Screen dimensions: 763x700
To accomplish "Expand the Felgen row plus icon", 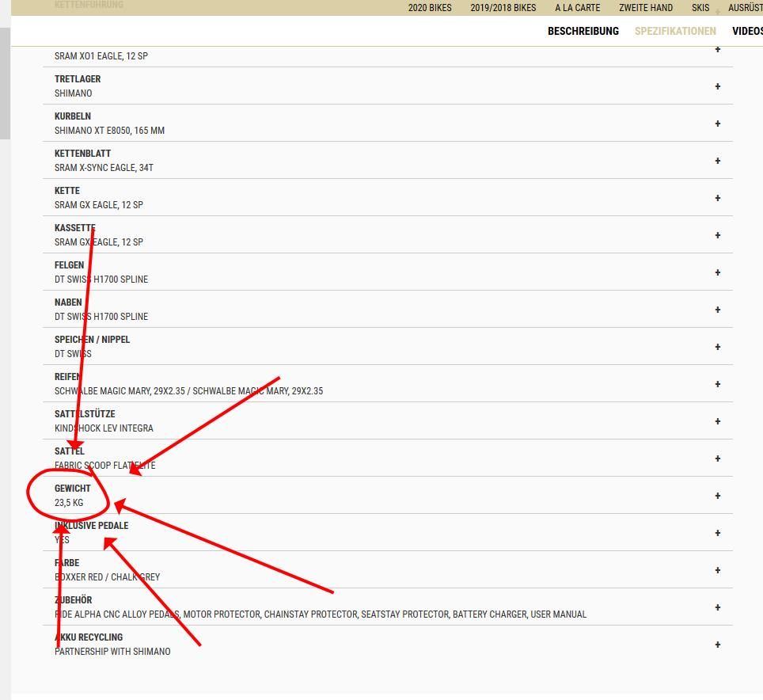I will tap(717, 272).
